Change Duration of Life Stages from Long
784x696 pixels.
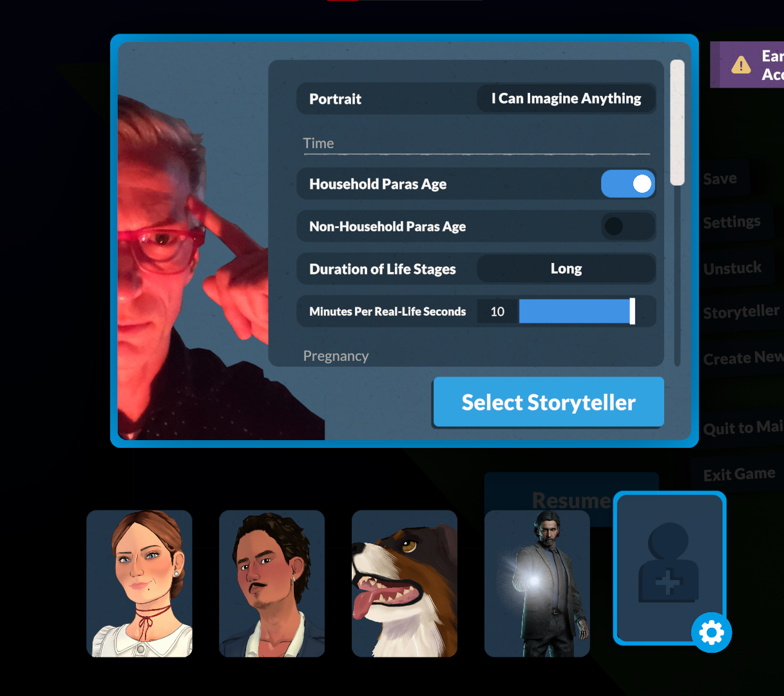click(x=566, y=269)
